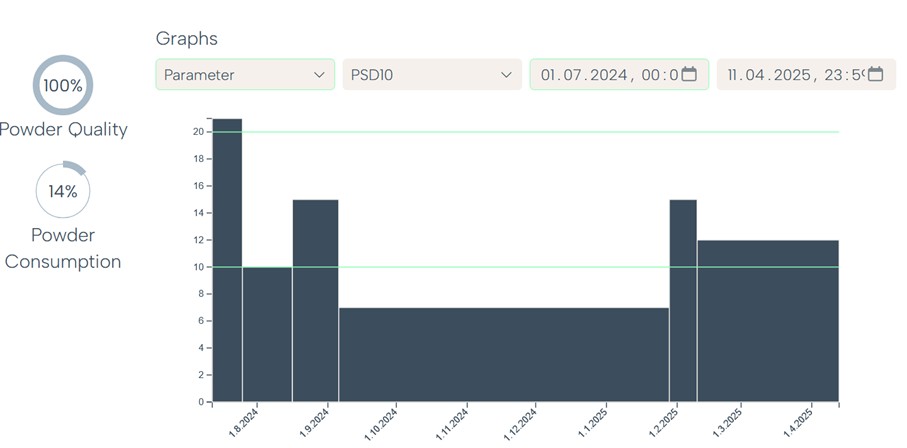Click the Powder Quality 100% ring gauge

pos(63,85)
